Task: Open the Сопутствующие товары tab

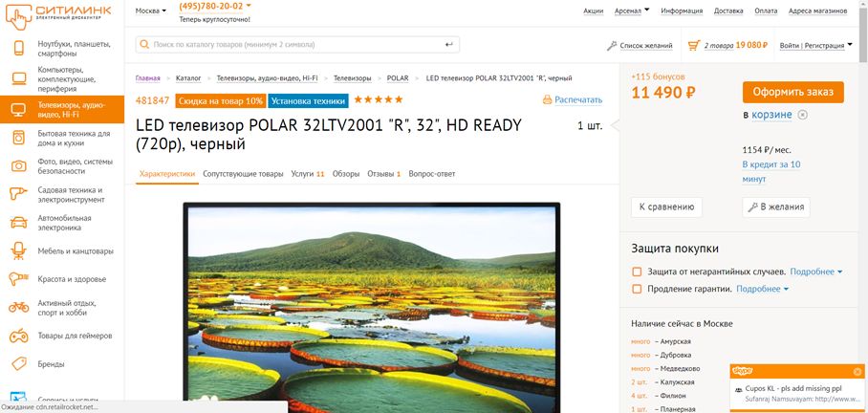Action: click(x=243, y=174)
